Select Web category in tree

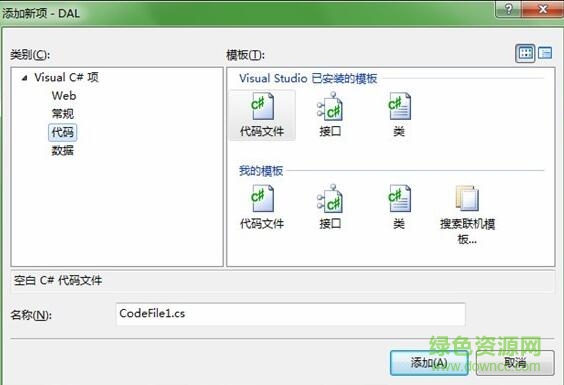tap(64, 96)
